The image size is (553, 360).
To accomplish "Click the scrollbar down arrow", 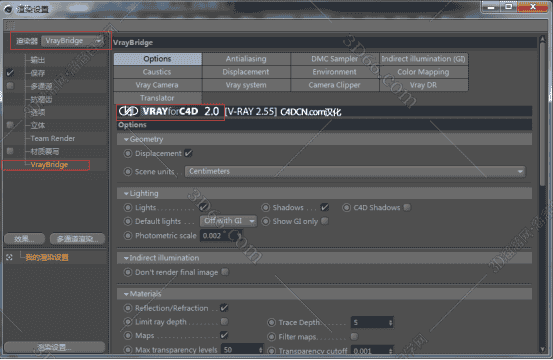I will tap(542, 349).
